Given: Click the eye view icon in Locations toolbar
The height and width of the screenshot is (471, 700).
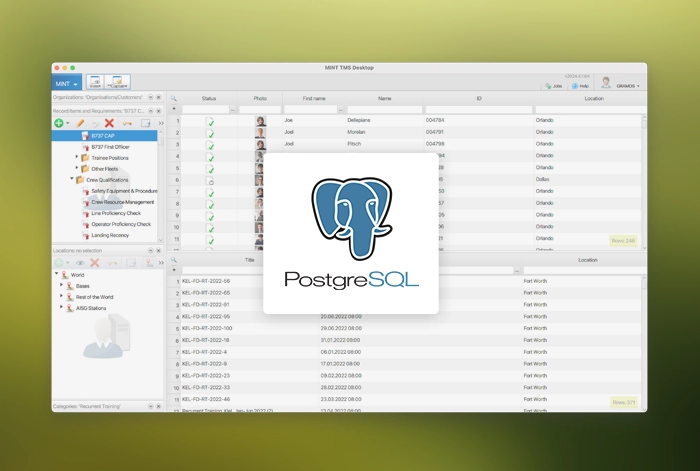Looking at the screenshot, I should tap(80, 263).
